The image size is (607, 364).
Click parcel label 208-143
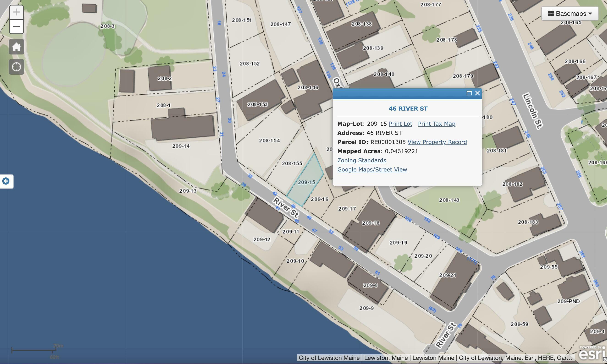point(449,200)
